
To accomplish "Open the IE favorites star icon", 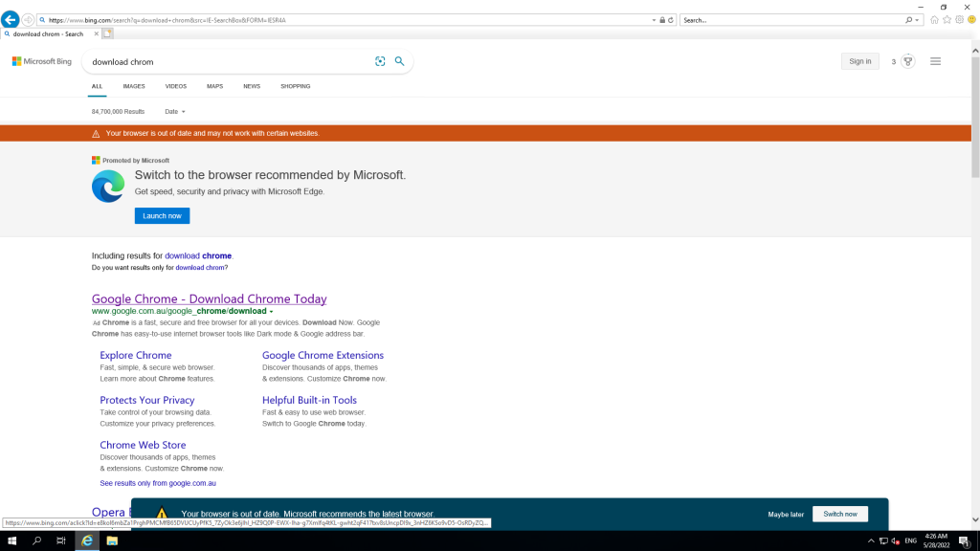I will coord(947,20).
